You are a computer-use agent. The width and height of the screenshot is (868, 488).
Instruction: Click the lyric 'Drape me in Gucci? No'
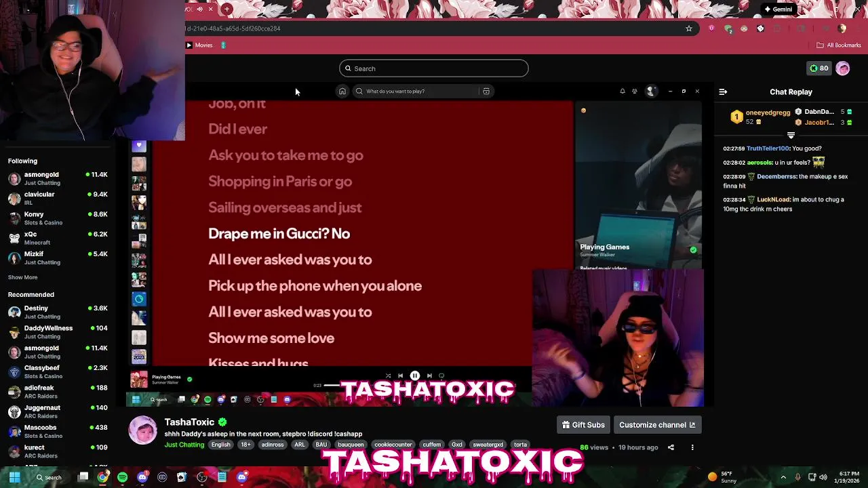click(x=279, y=234)
